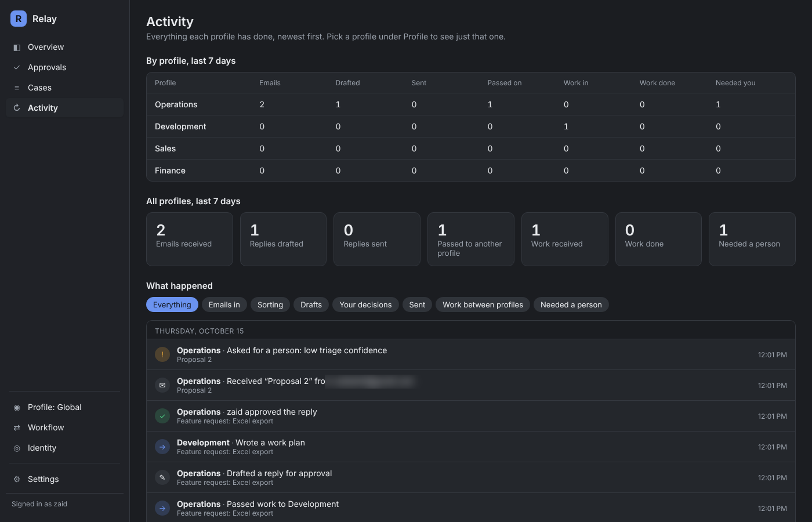The width and height of the screenshot is (812, 522).
Task: Click the Identity target icon
Action: tap(17, 448)
